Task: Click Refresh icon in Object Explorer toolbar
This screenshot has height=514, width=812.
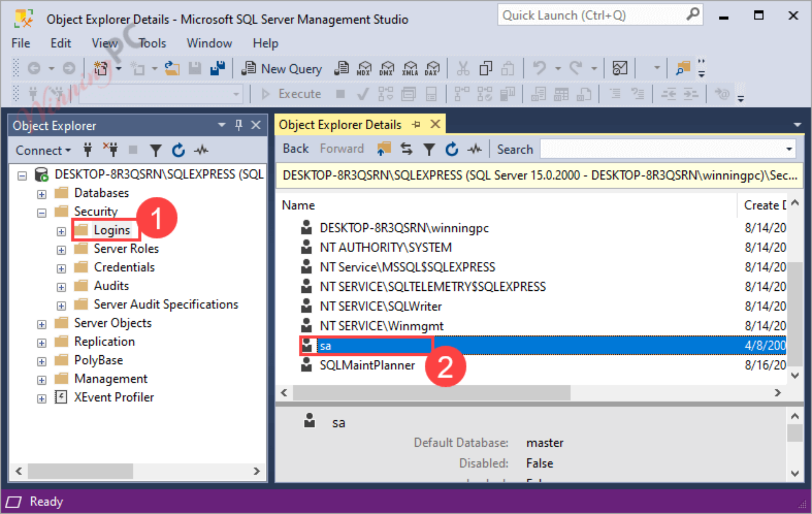Action: point(178,150)
